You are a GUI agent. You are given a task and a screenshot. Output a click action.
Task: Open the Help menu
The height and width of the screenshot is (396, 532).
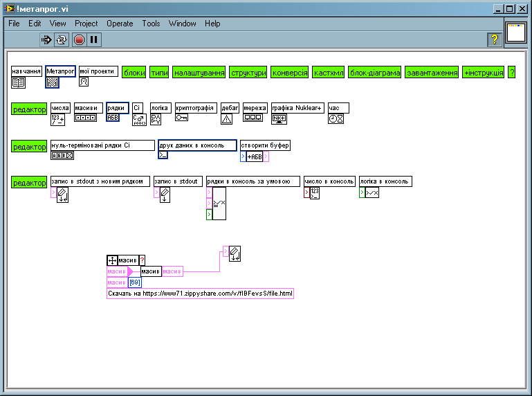pos(212,24)
